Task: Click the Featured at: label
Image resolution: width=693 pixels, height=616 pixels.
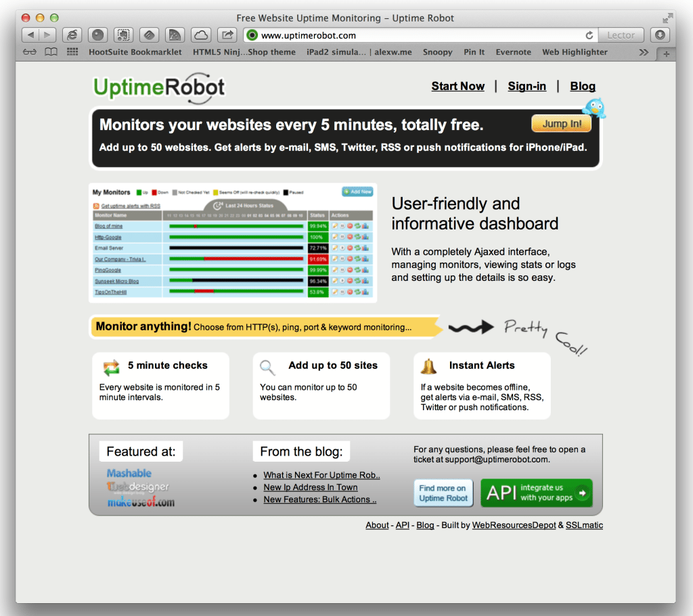Action: (141, 452)
